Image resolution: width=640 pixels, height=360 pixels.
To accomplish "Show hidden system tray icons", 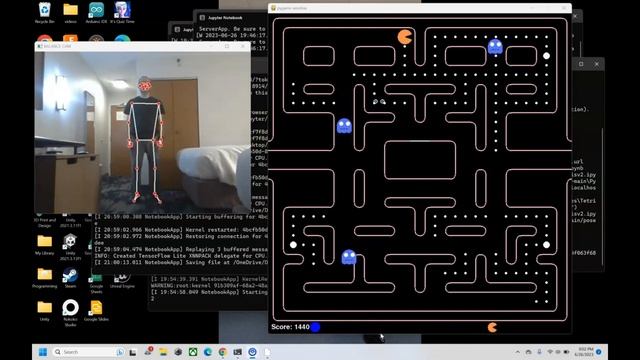I will click(518, 352).
